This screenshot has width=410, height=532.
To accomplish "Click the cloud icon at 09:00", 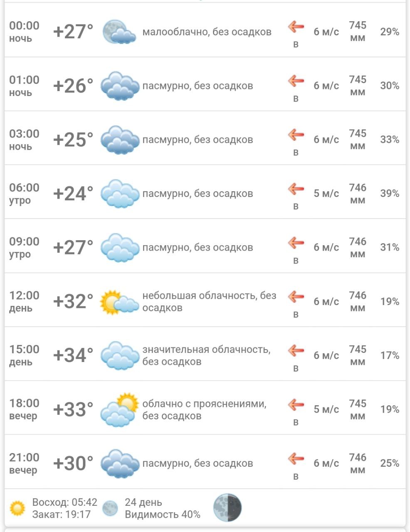I will click(120, 248).
